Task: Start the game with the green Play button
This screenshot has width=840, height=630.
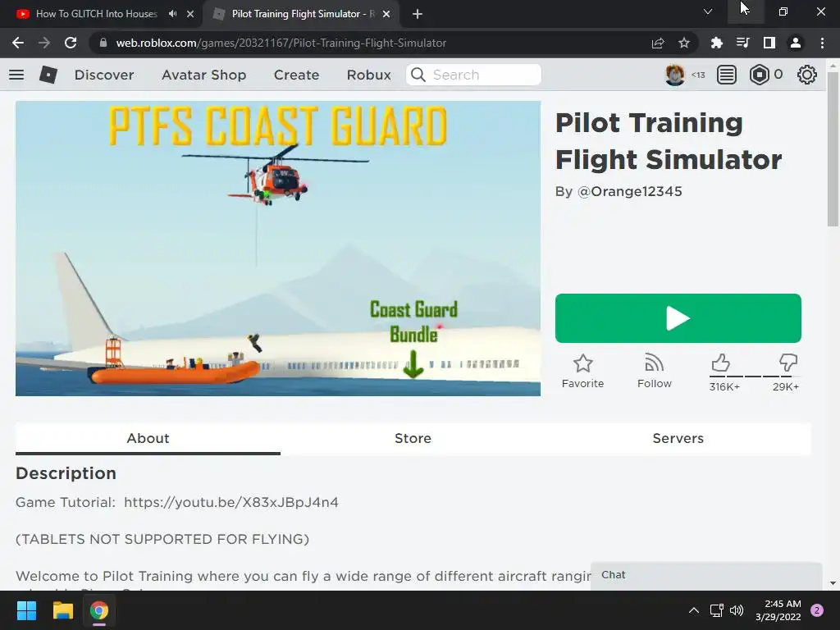Action: click(678, 318)
